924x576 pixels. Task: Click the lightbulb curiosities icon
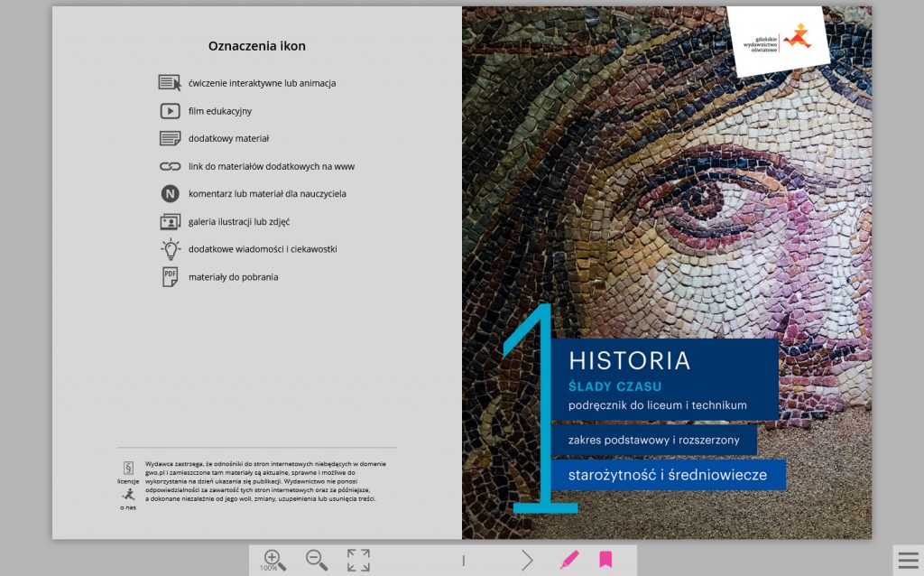[x=171, y=249]
